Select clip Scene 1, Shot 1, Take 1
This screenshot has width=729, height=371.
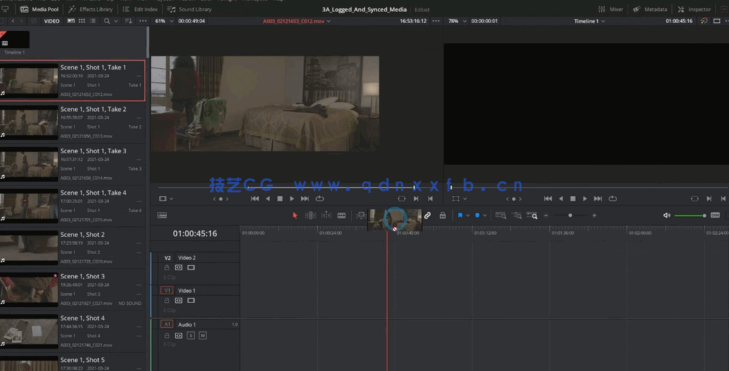(x=72, y=80)
